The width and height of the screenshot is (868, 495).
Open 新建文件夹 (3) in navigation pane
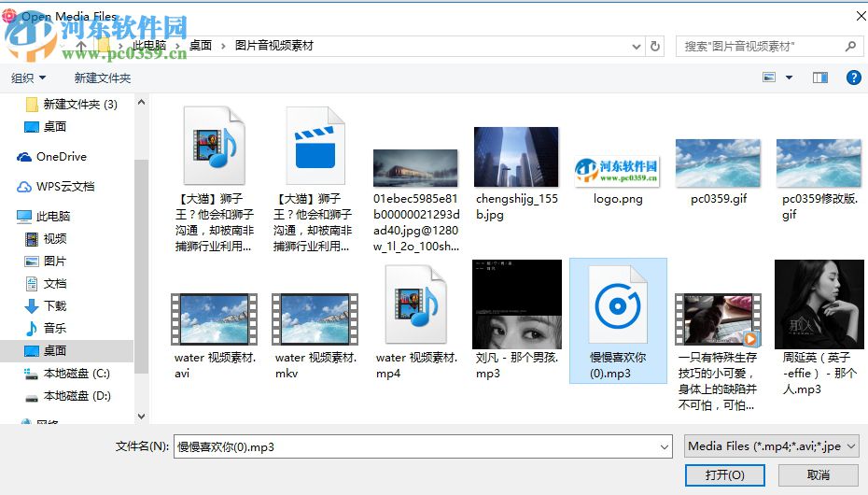(72, 104)
